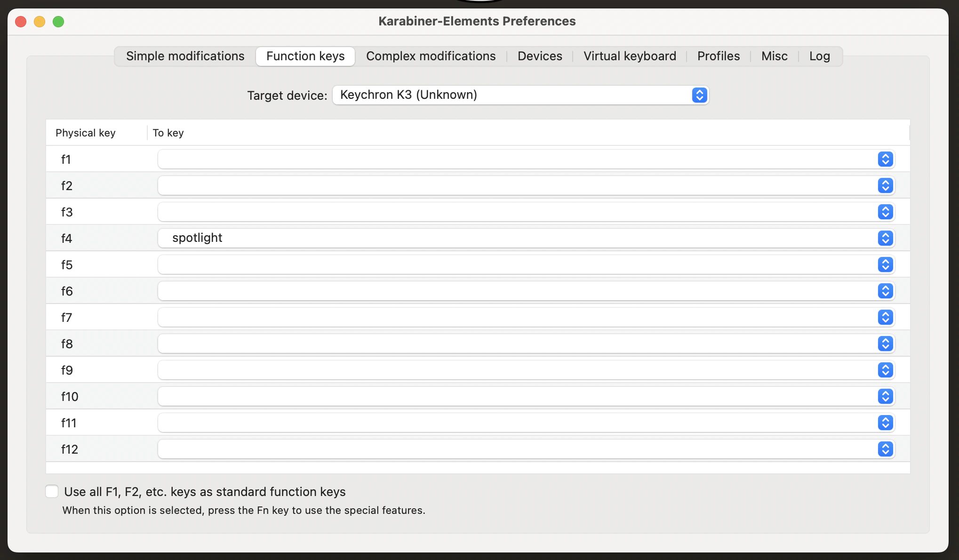Open the Target device selector

(520, 95)
